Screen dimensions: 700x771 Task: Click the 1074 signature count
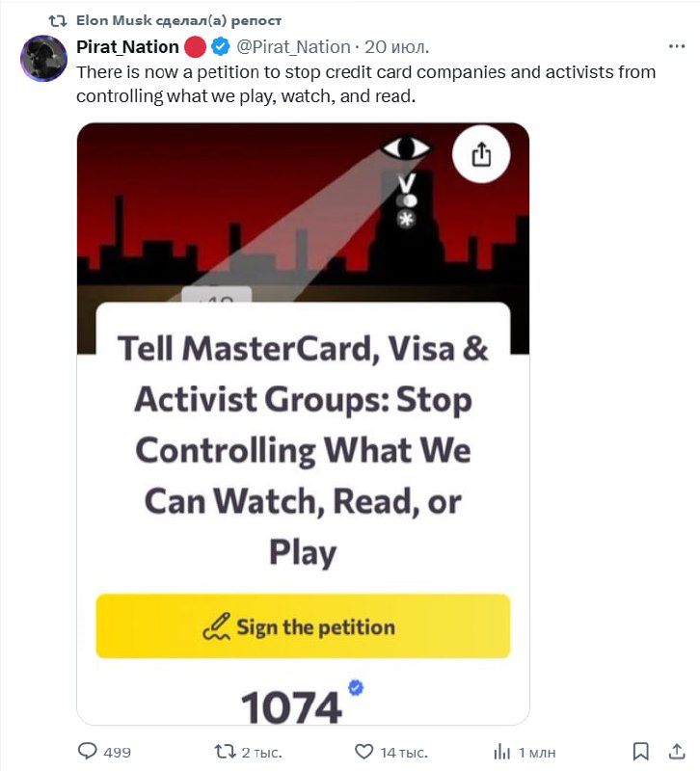(x=292, y=707)
